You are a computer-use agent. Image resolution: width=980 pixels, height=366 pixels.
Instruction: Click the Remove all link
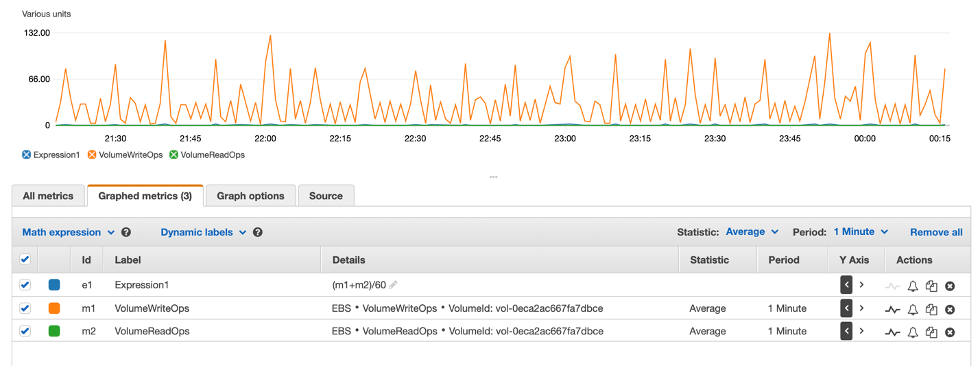[x=935, y=232]
